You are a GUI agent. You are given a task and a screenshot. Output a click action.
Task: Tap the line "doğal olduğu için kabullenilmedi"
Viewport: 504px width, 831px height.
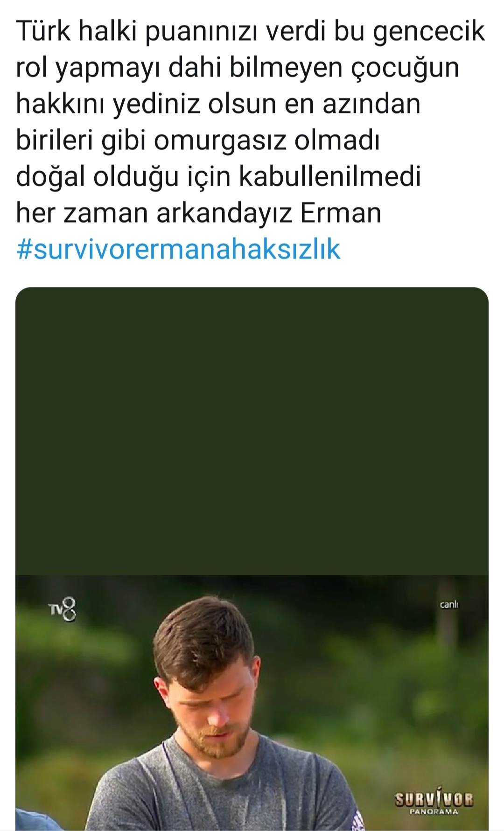[218, 177]
